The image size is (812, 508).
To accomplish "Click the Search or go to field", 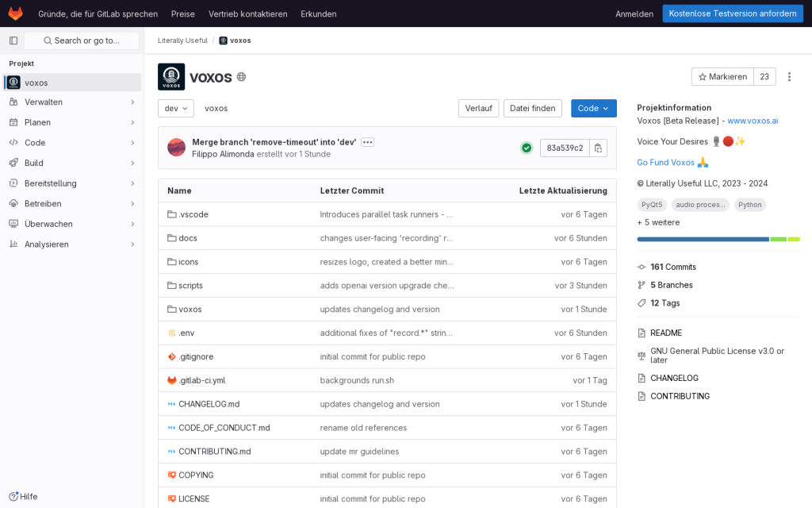I will [x=81, y=40].
